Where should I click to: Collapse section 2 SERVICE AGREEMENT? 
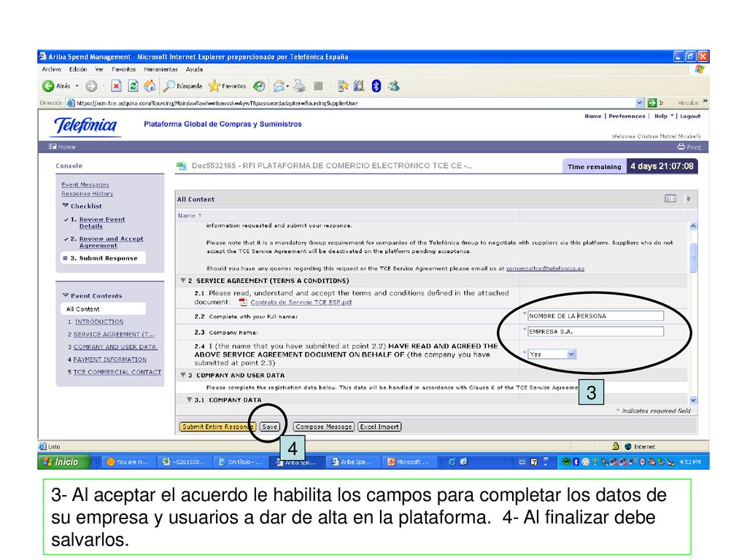coord(183,281)
